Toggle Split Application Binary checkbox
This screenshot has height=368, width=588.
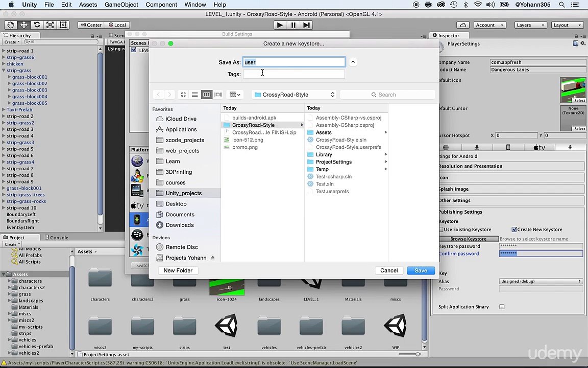502,307
